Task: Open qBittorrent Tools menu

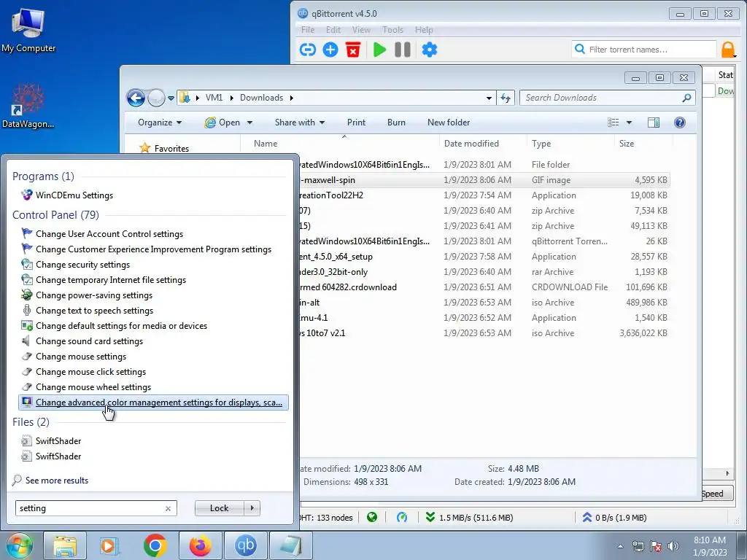Action: coord(392,30)
